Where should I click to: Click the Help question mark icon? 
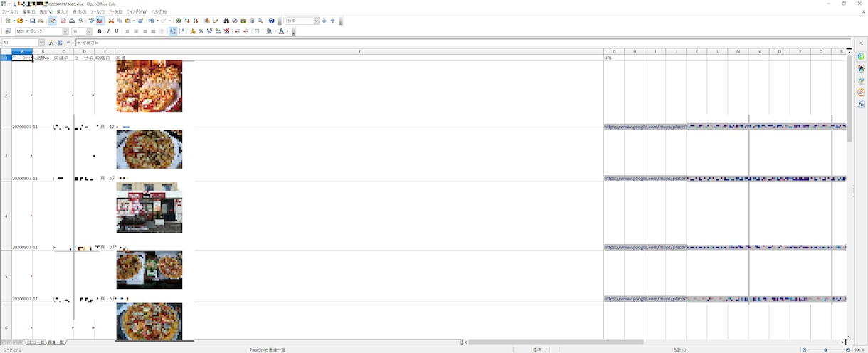(x=271, y=21)
